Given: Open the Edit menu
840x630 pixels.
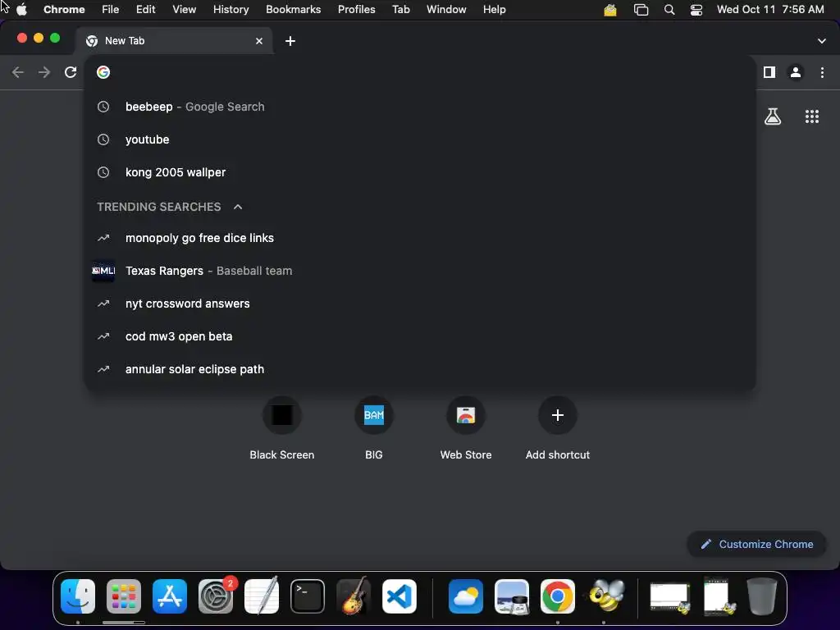Looking at the screenshot, I should point(146,9).
